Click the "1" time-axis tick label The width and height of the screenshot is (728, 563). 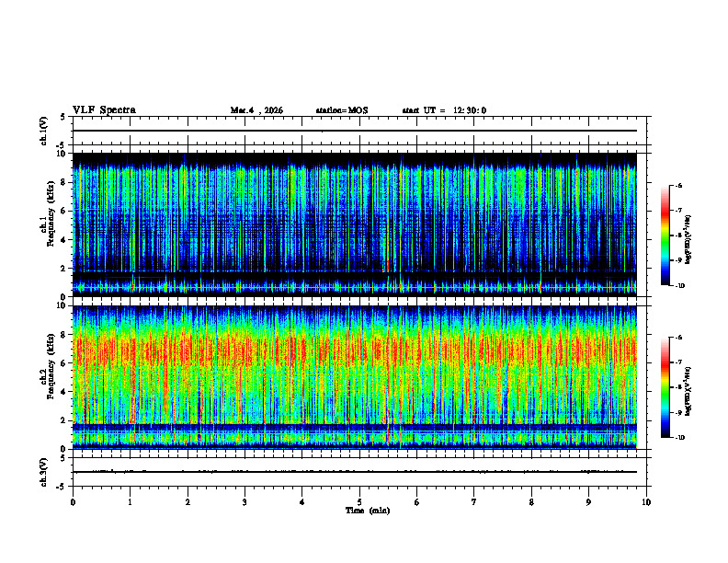point(130,502)
